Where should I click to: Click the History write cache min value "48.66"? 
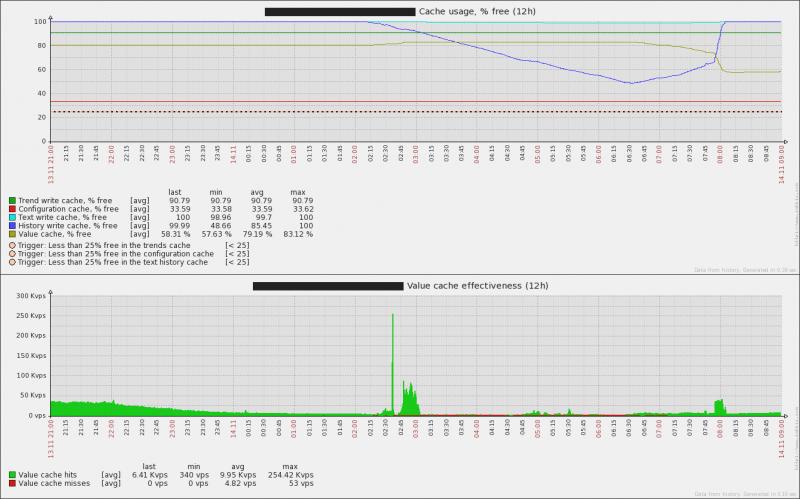point(221,226)
